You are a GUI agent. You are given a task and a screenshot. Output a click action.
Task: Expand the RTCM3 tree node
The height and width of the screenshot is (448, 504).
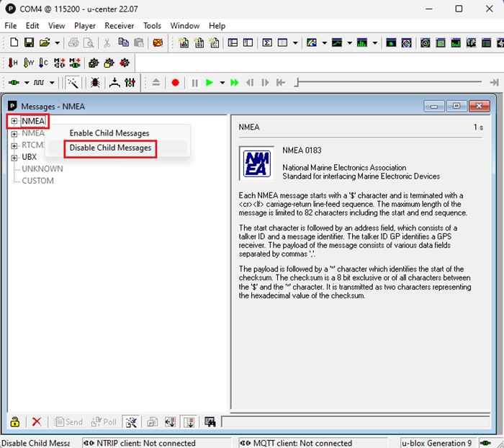[x=14, y=145]
